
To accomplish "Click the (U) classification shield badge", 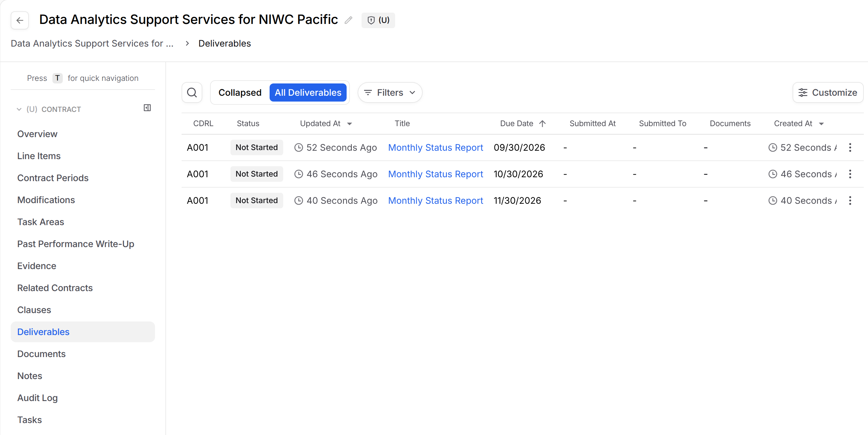I will point(378,20).
